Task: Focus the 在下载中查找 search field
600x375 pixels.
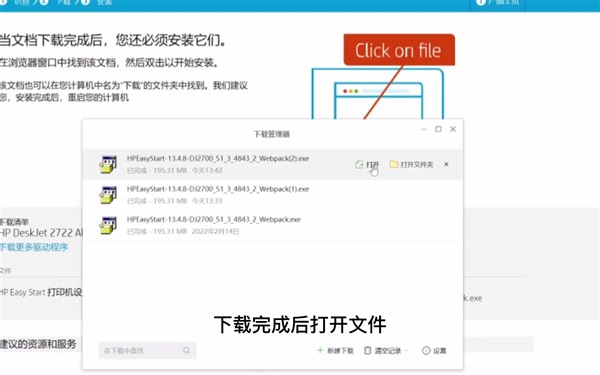Action: coord(147,351)
